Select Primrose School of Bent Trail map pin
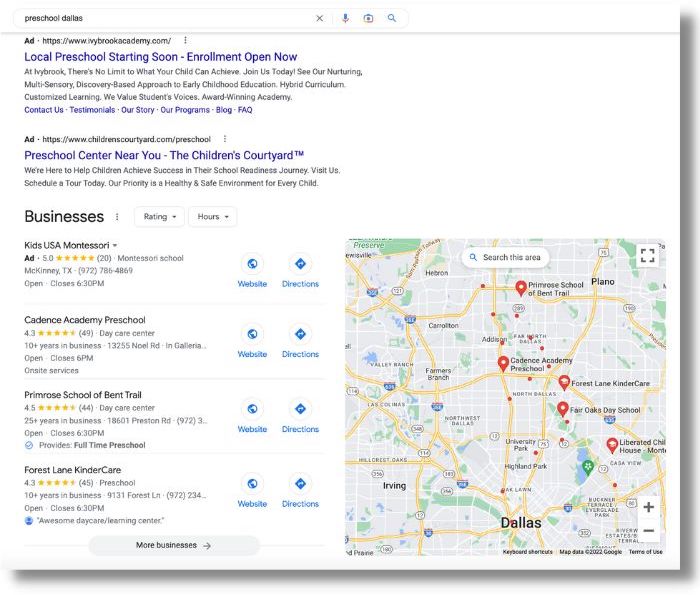Screen dimensions: 700x595 521,288
